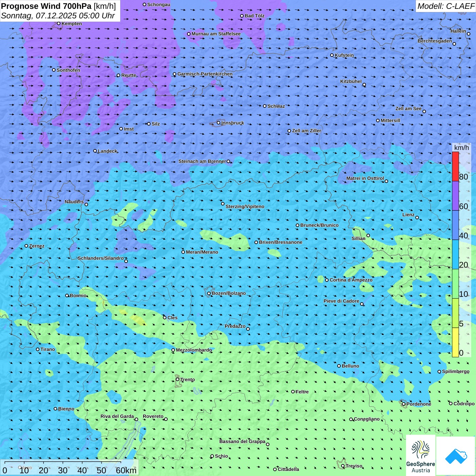Click the title 'Prognose Wind 700hPa'

tap(46, 6)
